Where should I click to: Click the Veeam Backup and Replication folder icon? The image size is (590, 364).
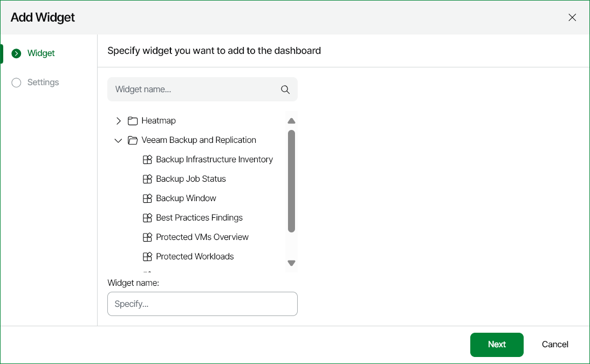tap(133, 140)
